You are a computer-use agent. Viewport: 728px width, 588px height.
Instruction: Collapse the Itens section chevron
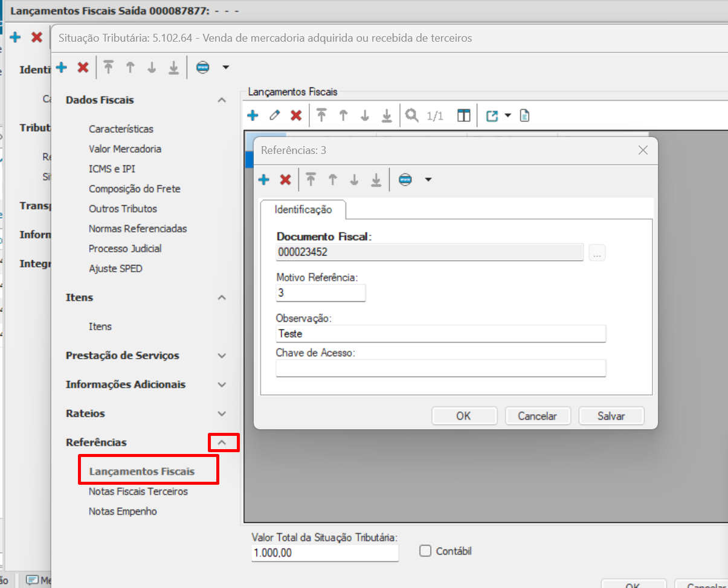click(222, 298)
